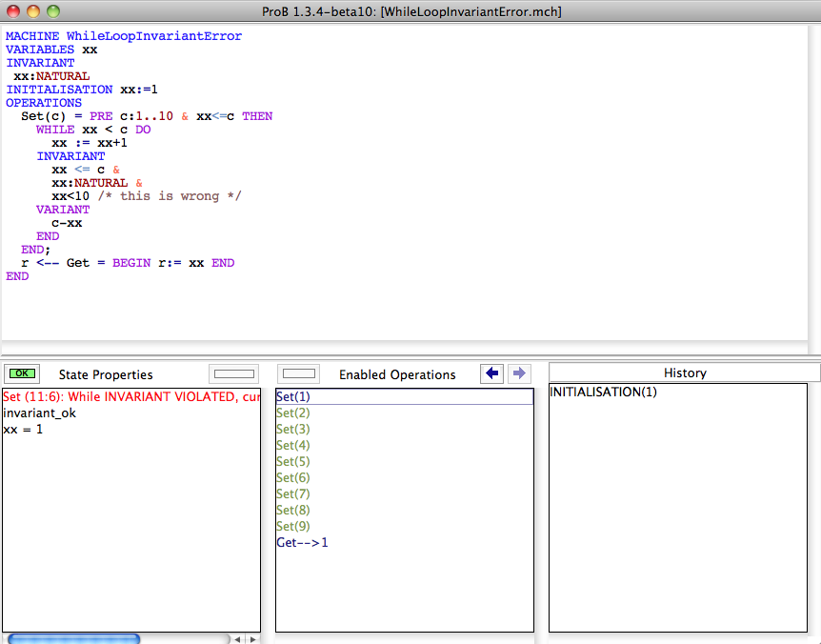Screen dimensions: 821x644
Task: Click the empty status box beside State Properties
Action: coord(233,373)
